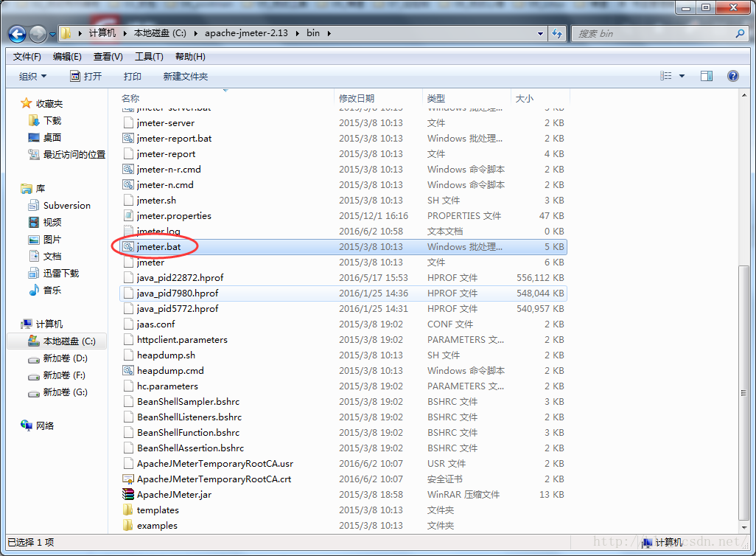Open the 文档 library
756x556 pixels.
(x=45, y=257)
